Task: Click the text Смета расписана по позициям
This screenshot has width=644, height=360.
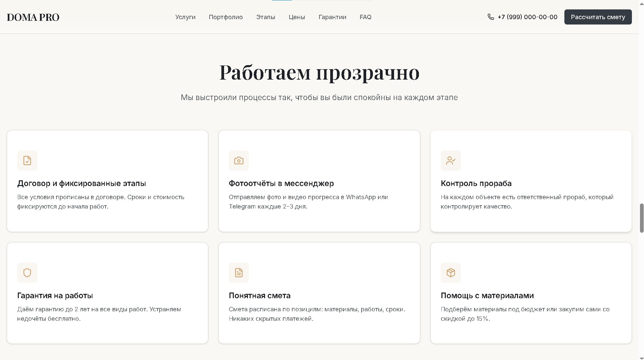Action: 317,314
